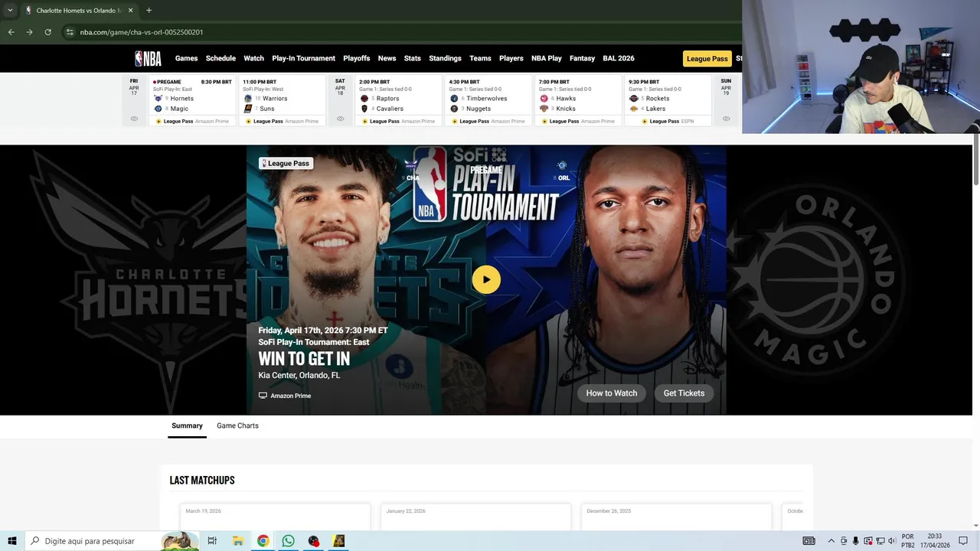This screenshot has height=551, width=980.
Task: Toggle score visibility eye under SUN APR 19
Action: [x=726, y=119]
